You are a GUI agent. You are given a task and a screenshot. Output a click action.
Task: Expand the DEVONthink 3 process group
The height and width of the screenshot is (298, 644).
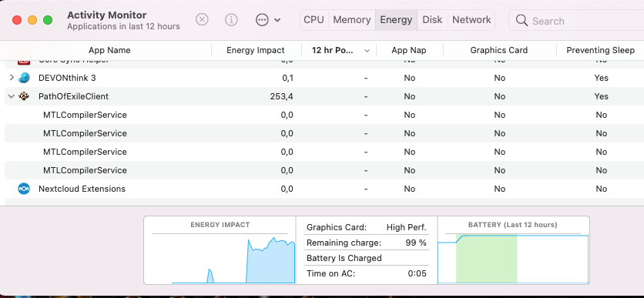click(12, 77)
